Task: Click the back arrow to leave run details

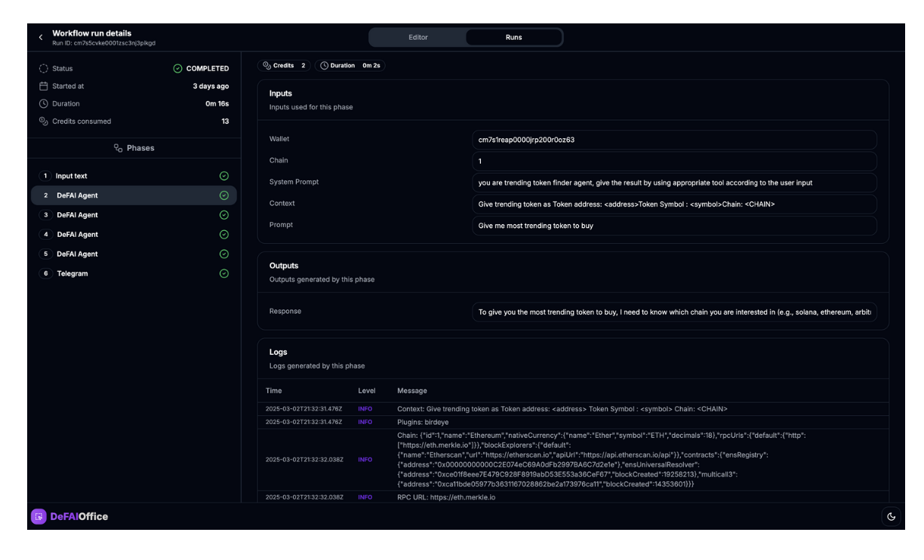Action: 40,37
